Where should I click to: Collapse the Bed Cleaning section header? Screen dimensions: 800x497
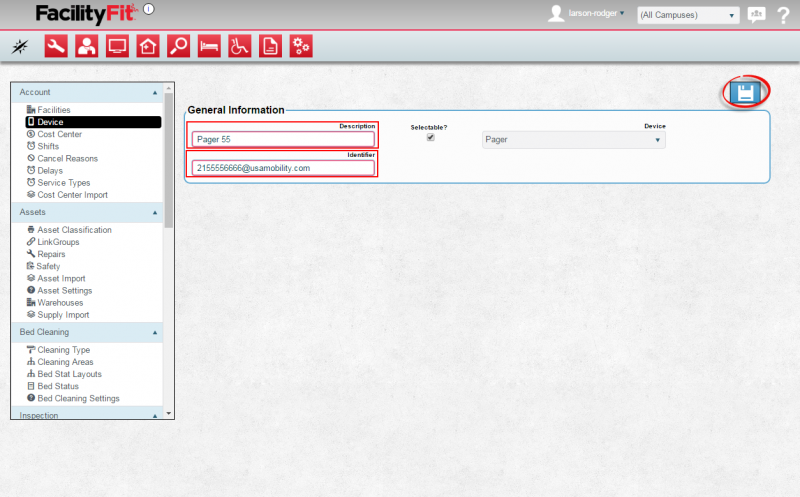click(155, 332)
